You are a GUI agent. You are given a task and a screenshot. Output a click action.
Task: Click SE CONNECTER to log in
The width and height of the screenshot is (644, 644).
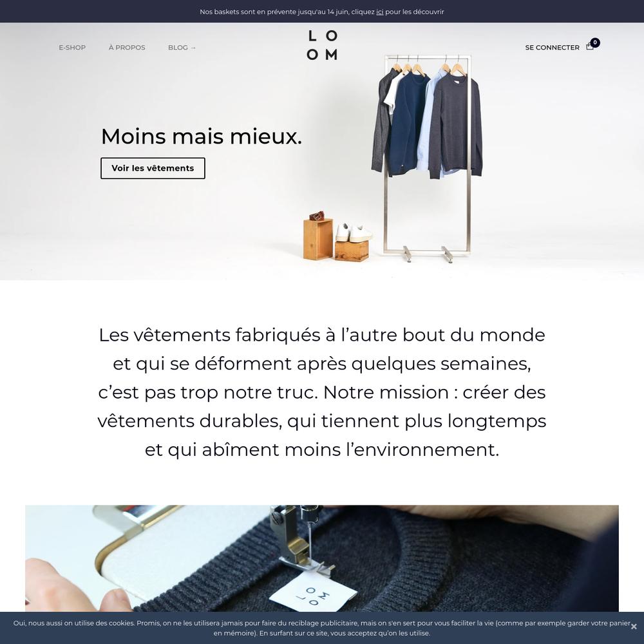(552, 47)
